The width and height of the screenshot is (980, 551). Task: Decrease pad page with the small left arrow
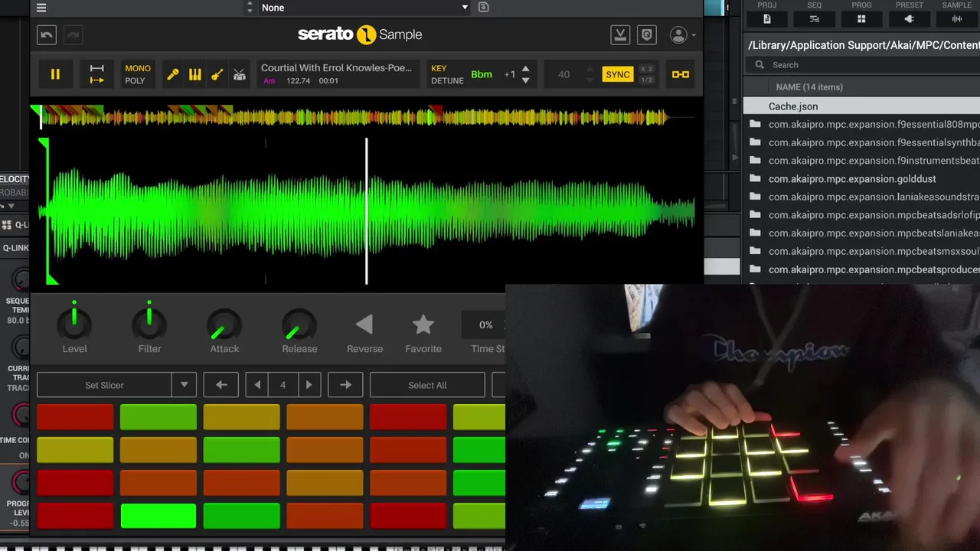pos(257,385)
